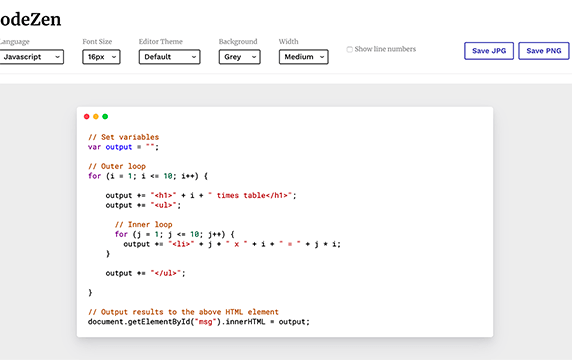Open the Background dropdown showing Grey
This screenshot has width=572, height=360.
pos(240,57)
